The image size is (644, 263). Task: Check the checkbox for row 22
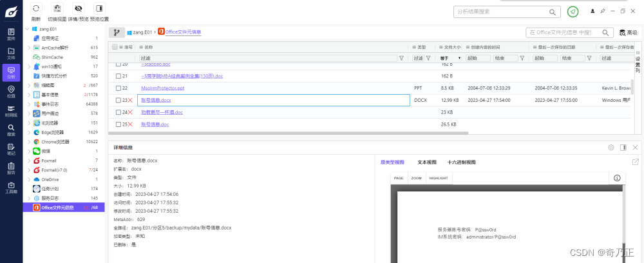[x=118, y=88]
